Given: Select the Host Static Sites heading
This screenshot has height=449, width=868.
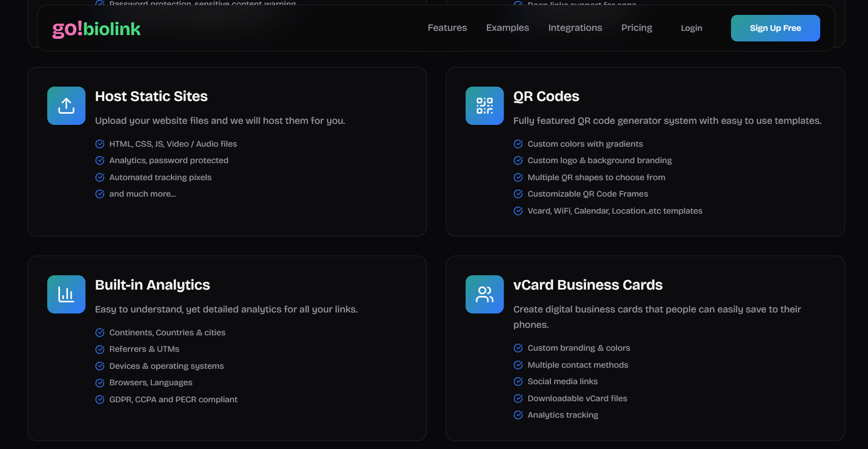Looking at the screenshot, I should pos(151,96).
